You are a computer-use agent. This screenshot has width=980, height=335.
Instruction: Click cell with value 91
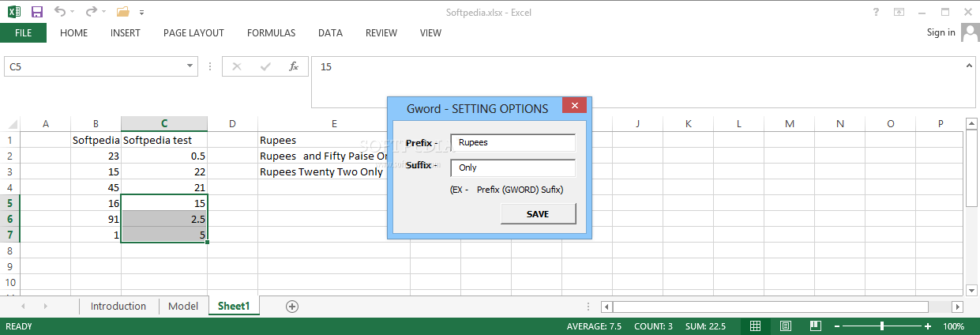(96, 219)
